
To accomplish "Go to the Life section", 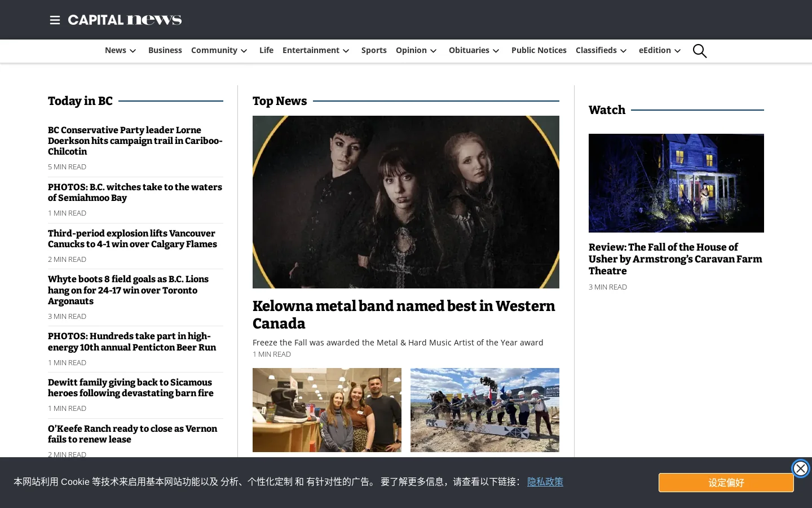I will [266, 50].
